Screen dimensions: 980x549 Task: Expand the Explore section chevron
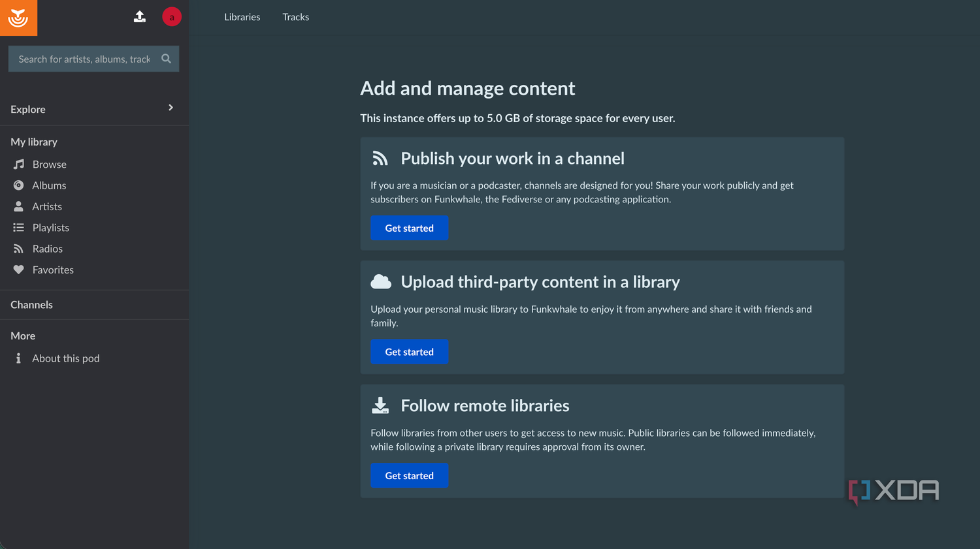point(171,108)
